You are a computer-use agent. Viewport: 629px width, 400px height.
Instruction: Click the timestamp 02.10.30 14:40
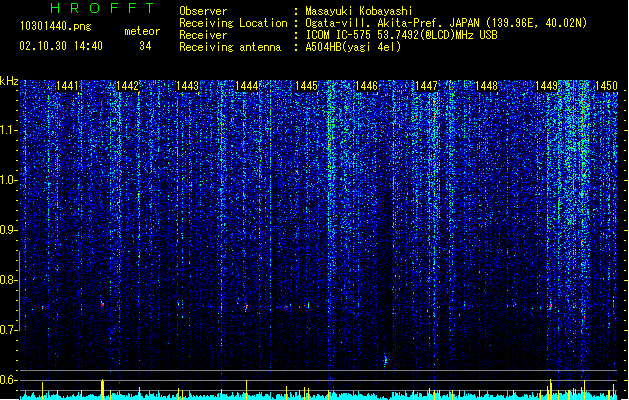pyautogui.click(x=61, y=46)
